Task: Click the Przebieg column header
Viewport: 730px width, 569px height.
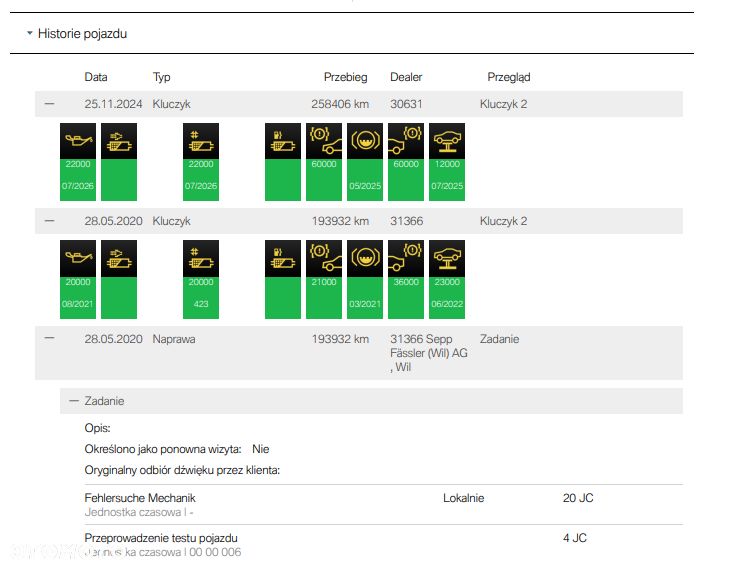Action: (x=345, y=77)
